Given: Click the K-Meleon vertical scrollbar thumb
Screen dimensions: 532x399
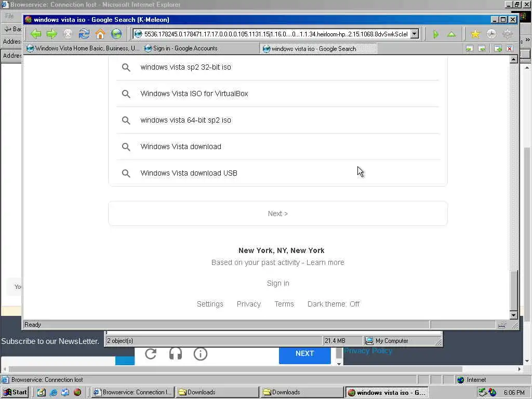Looking at the screenshot, I should [x=514, y=290].
